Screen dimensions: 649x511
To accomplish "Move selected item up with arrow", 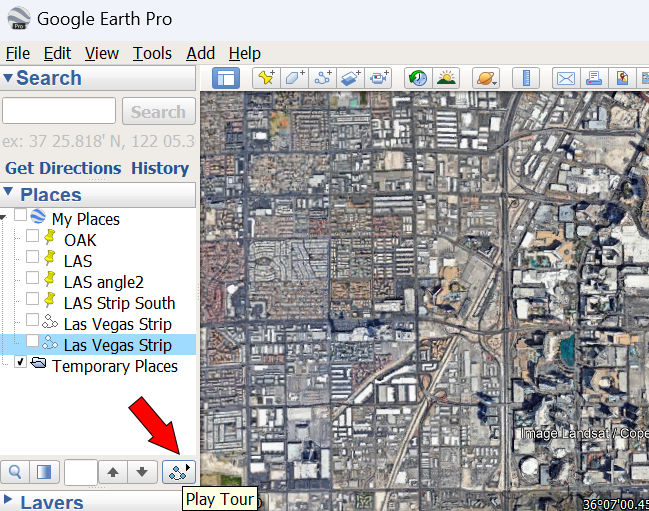I will (113, 472).
